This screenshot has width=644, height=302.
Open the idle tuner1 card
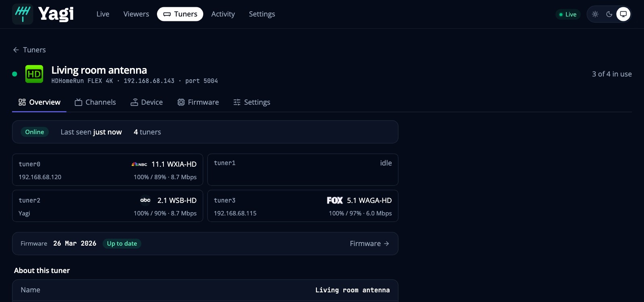tap(303, 170)
